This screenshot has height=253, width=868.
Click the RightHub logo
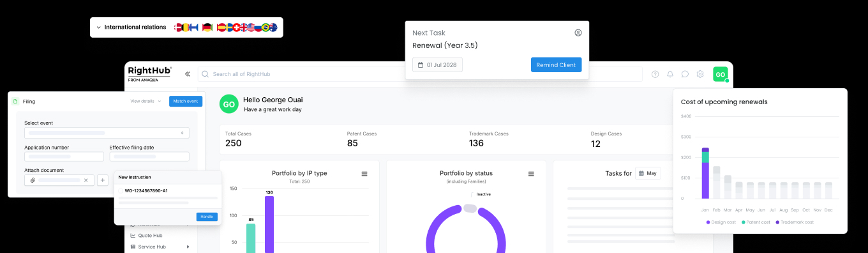(x=150, y=73)
